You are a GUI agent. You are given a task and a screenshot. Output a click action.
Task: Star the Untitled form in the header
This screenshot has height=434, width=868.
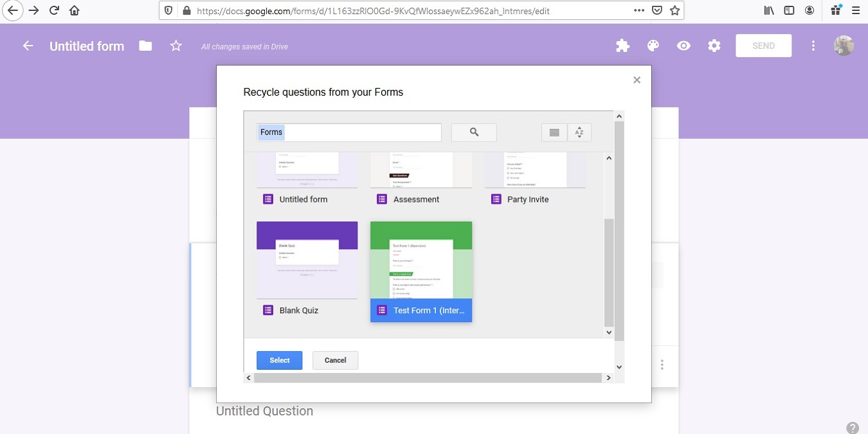pyautogui.click(x=175, y=45)
